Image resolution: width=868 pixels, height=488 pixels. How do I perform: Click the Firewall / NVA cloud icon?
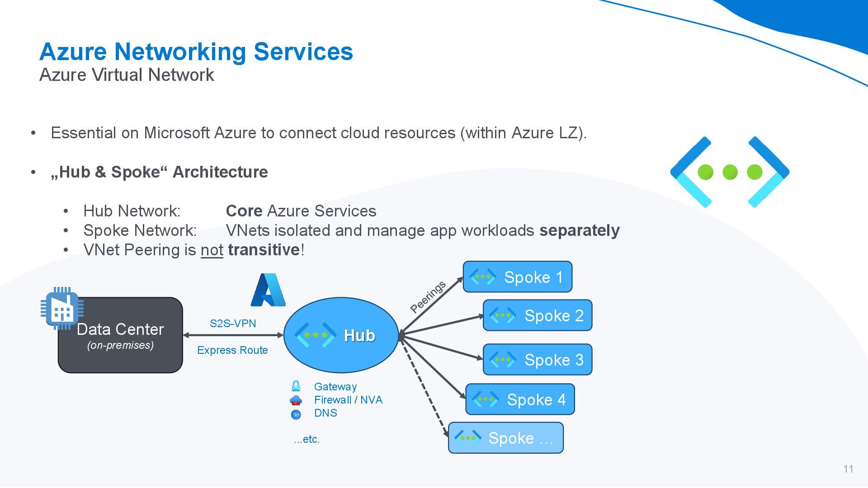296,400
